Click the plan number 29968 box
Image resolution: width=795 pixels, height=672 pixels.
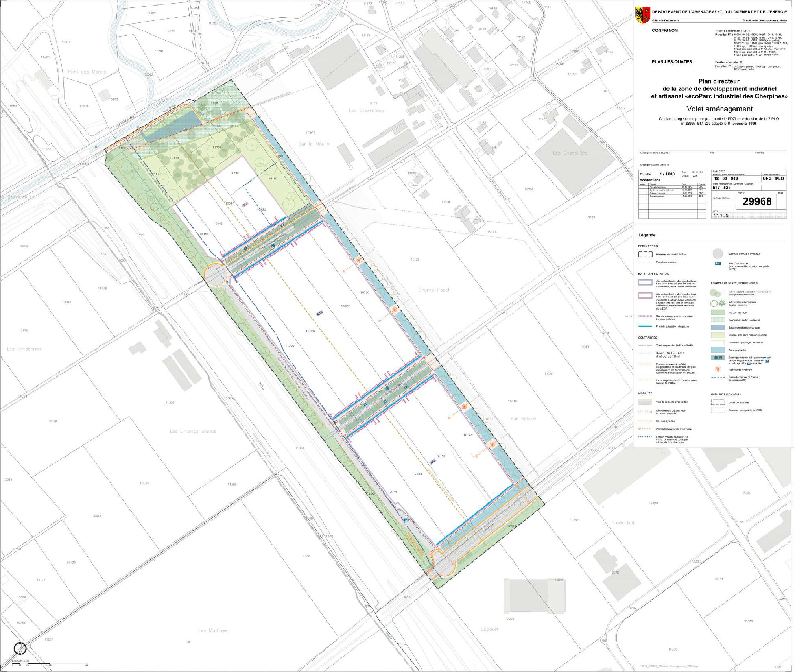757,202
